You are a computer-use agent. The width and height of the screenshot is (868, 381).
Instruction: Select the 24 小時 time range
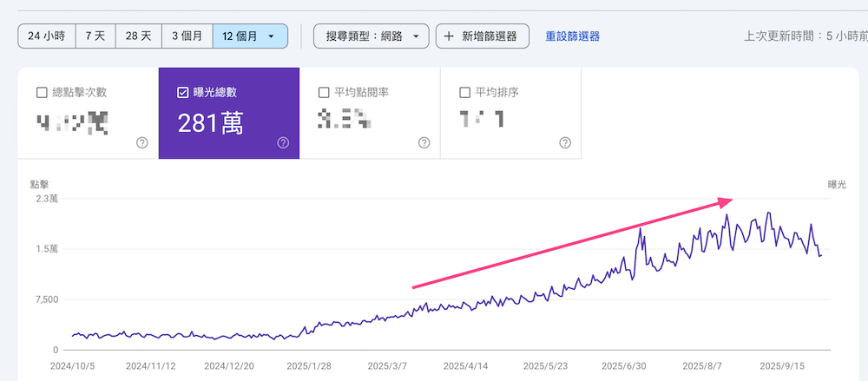coord(46,36)
